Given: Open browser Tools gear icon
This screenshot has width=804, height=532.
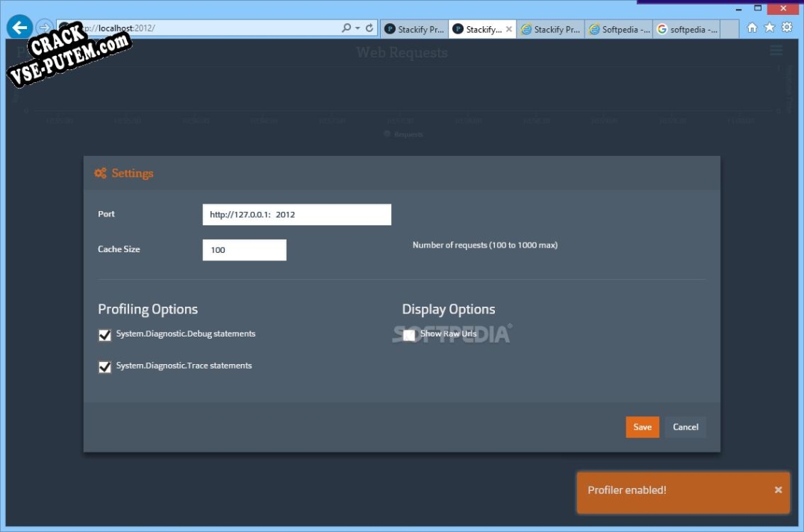Looking at the screenshot, I should click(x=787, y=28).
